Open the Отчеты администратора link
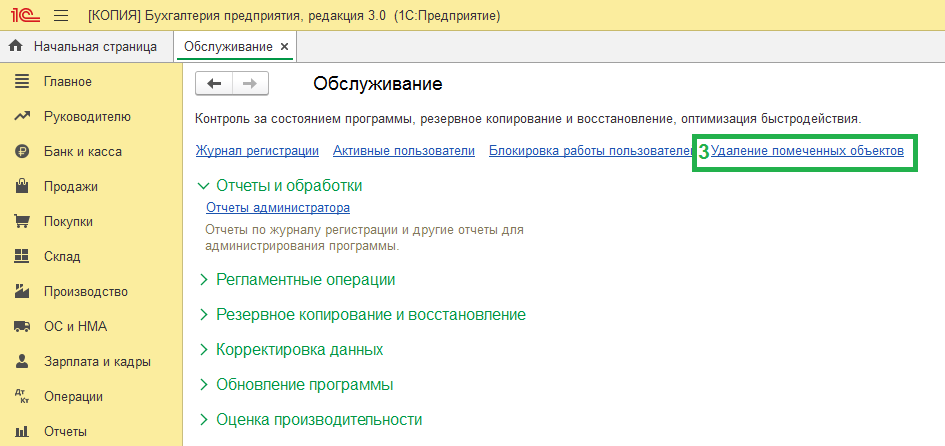This screenshot has width=945, height=446. 278,208
